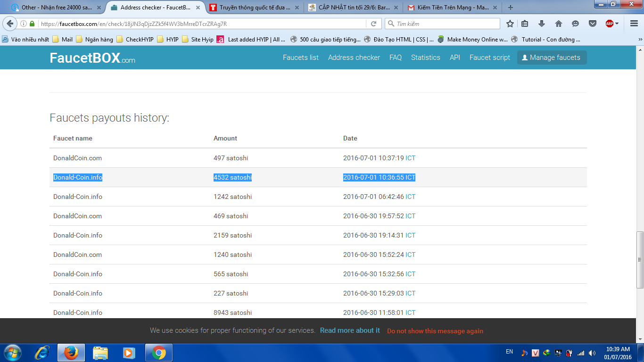Image resolution: width=644 pixels, height=362 pixels.
Task: Open the Faucets list menu item
Action: (x=301, y=58)
